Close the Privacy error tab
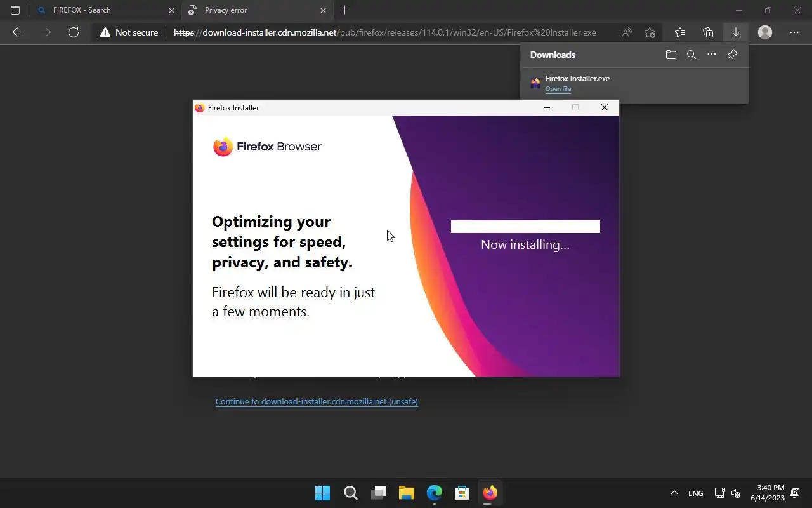Viewport: 812px width, 508px height. tap(323, 10)
